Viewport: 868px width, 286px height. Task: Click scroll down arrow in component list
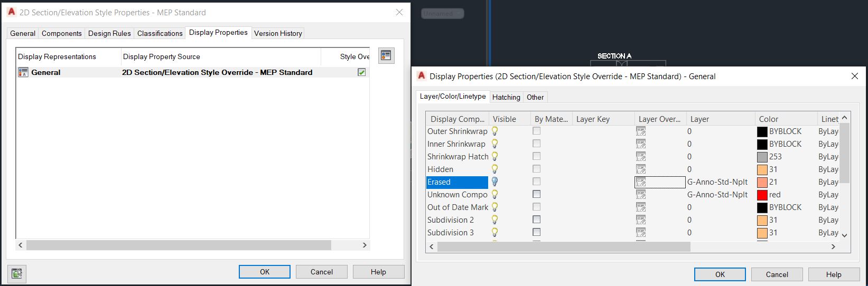coord(844,235)
